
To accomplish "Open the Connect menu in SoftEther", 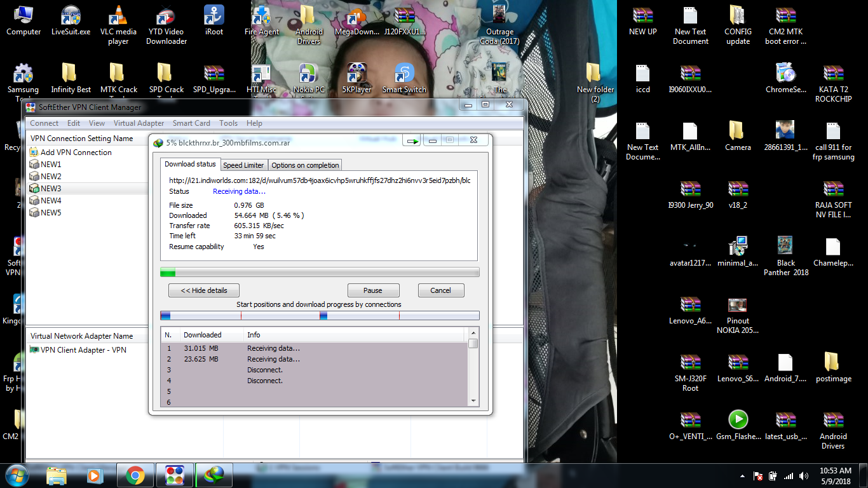I will [44, 123].
